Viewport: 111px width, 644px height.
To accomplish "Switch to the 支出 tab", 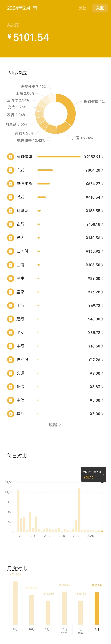I will [x=83, y=8].
